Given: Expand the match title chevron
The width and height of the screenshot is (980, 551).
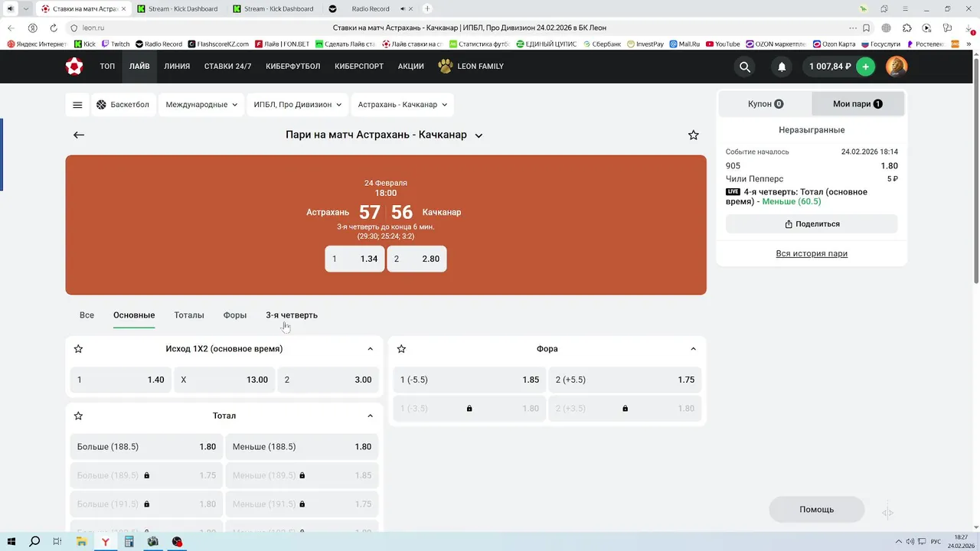Looking at the screenshot, I should (479, 135).
